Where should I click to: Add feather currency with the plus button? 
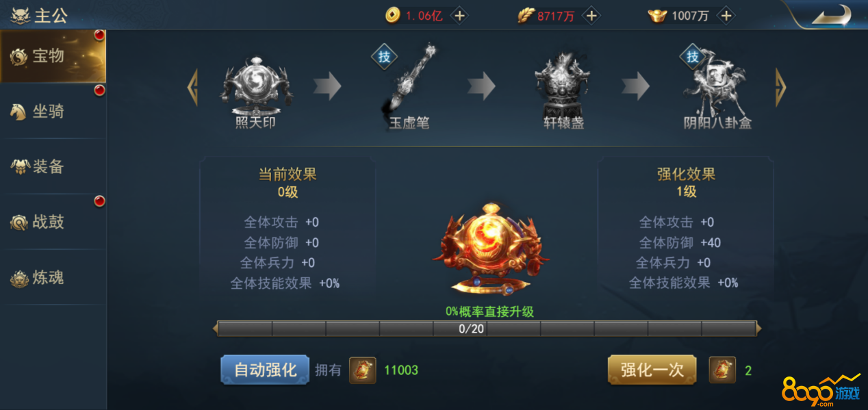591,16
